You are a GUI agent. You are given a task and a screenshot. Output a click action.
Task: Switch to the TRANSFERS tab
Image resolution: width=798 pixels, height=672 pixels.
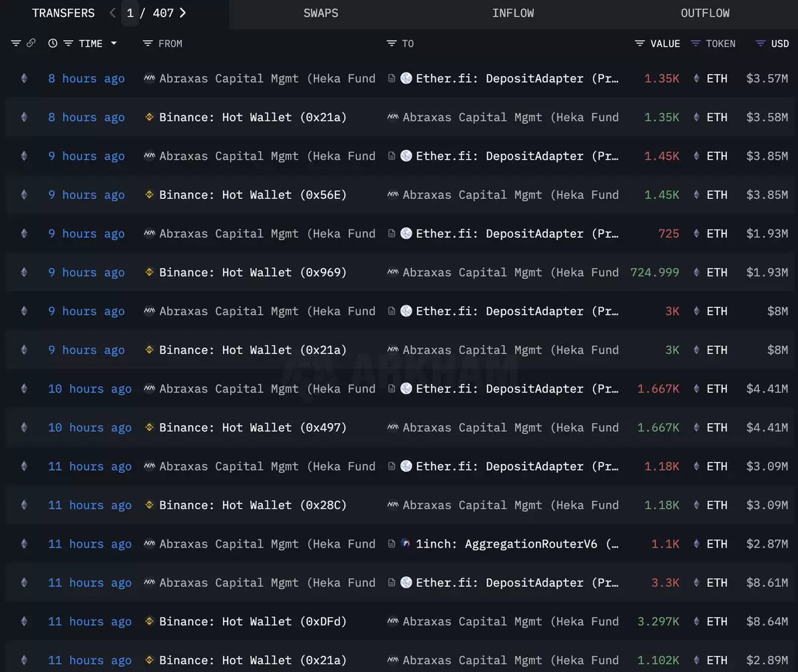(63, 13)
